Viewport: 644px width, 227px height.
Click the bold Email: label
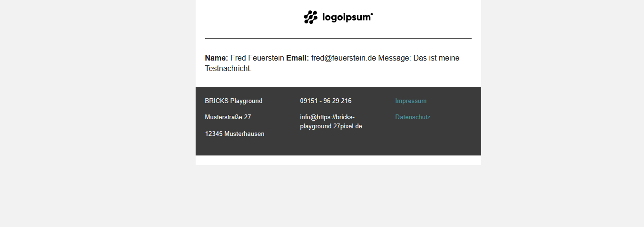[297, 58]
